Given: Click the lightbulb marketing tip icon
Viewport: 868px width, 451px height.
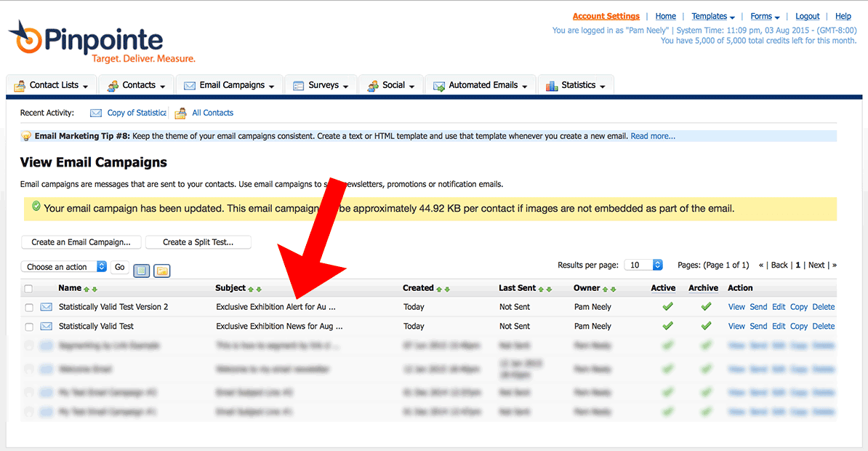Looking at the screenshot, I should point(26,136).
